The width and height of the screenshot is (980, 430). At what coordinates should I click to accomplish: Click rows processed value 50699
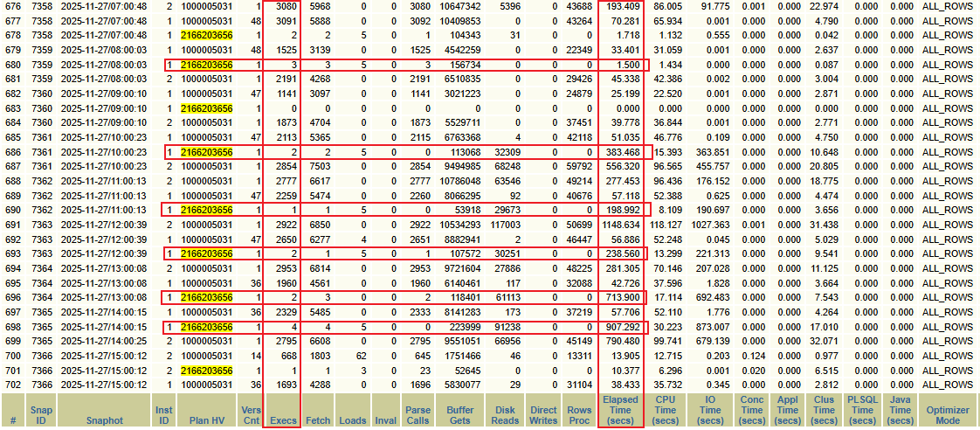coord(581,225)
